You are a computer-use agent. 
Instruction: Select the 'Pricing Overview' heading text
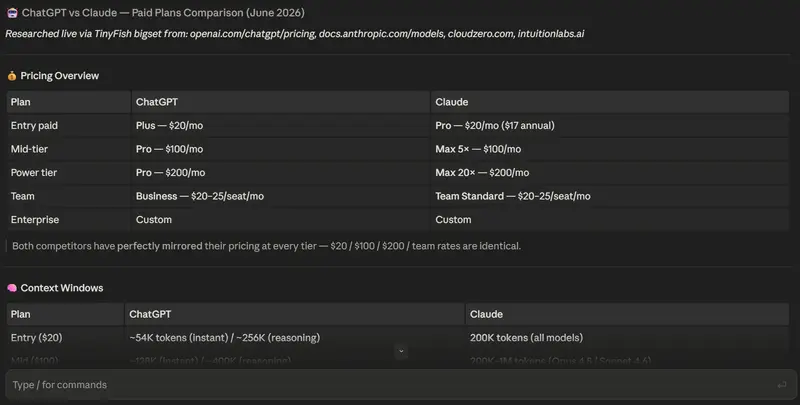pos(60,76)
